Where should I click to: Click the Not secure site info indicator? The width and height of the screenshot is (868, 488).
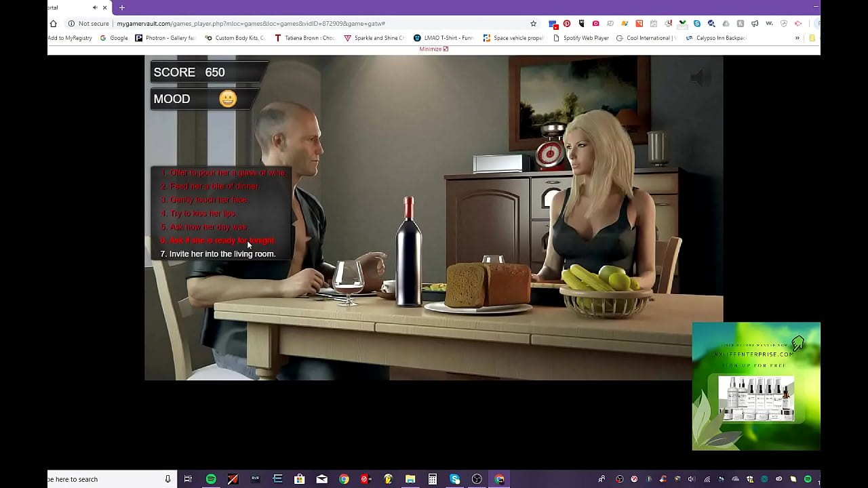89,24
